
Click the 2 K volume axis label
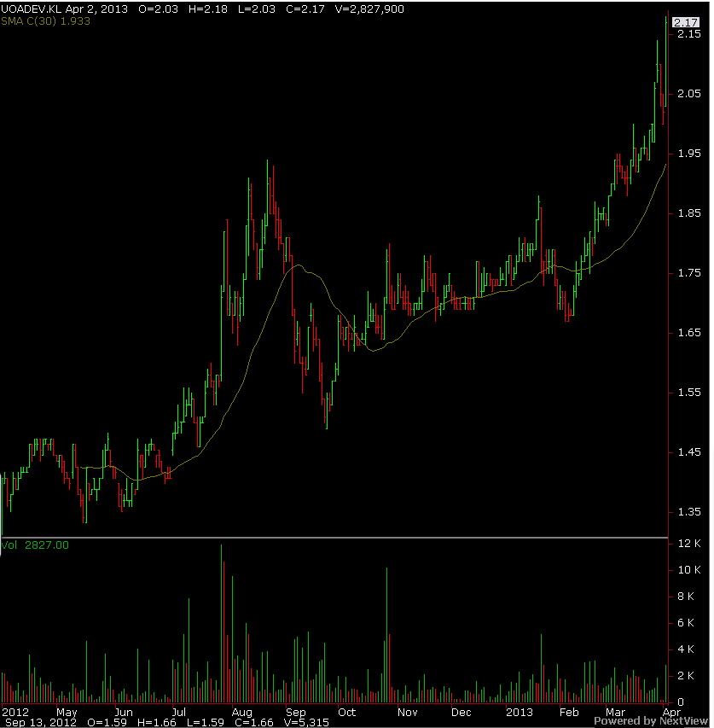coord(686,676)
